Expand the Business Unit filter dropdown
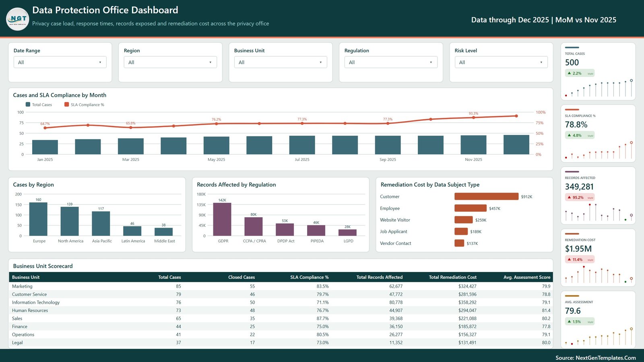This screenshot has width=644, height=362. pyautogui.click(x=281, y=62)
